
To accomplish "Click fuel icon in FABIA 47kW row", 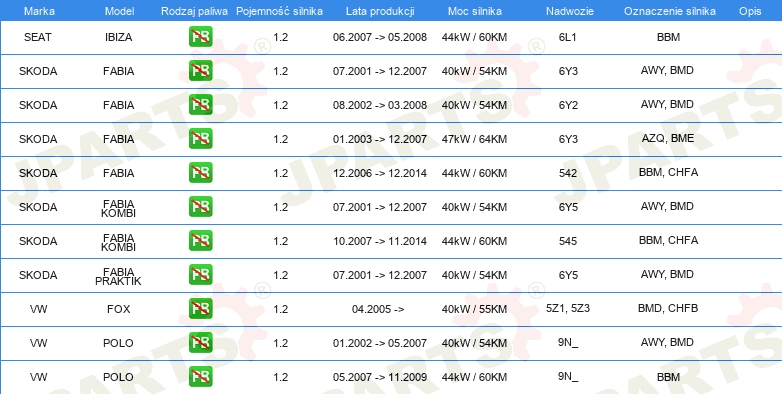I will 200,139.
